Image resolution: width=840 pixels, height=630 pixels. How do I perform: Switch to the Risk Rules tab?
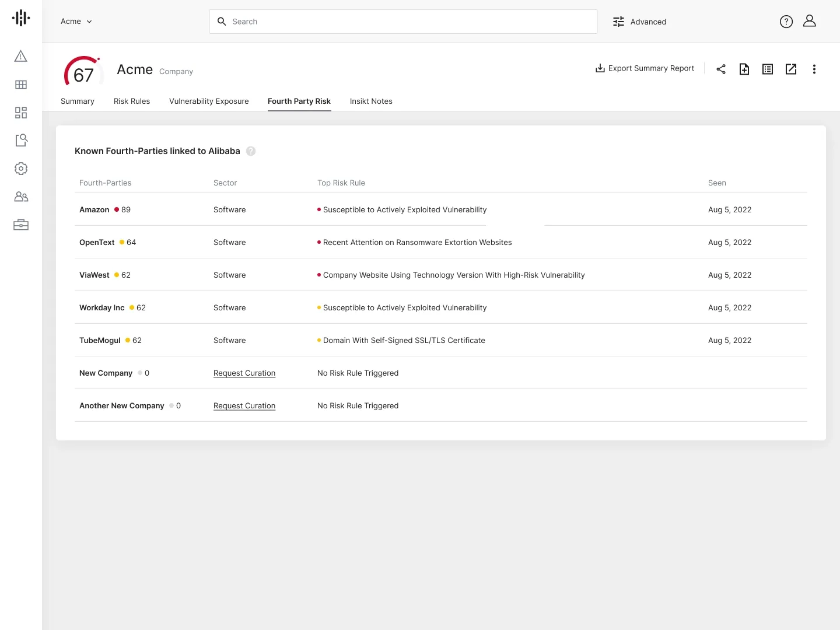point(132,101)
